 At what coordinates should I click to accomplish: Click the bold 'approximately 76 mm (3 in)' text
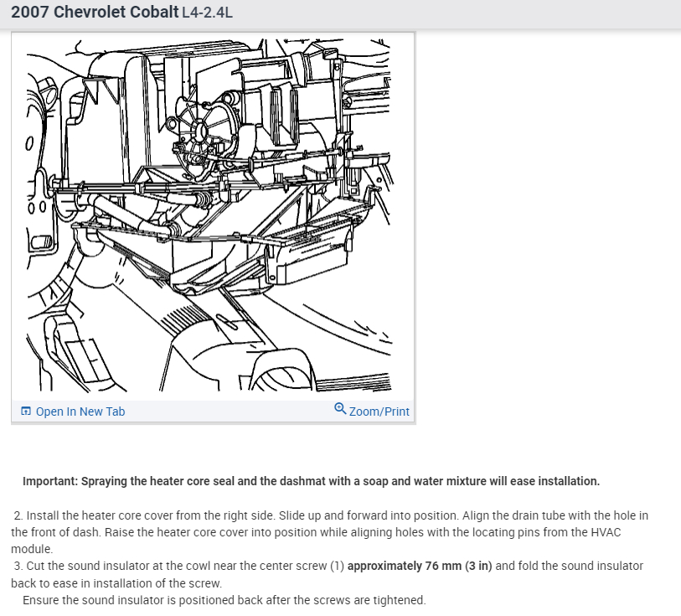(420, 566)
